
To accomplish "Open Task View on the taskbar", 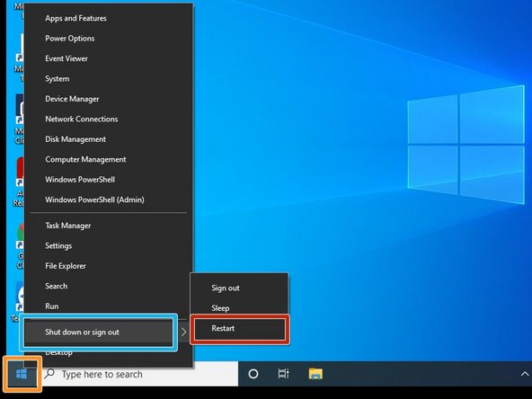I will [x=283, y=374].
